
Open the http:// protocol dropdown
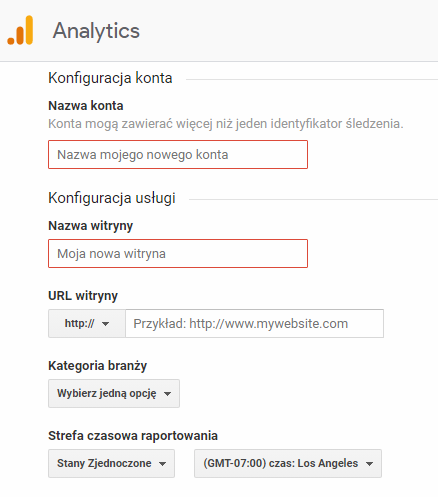[x=87, y=323]
